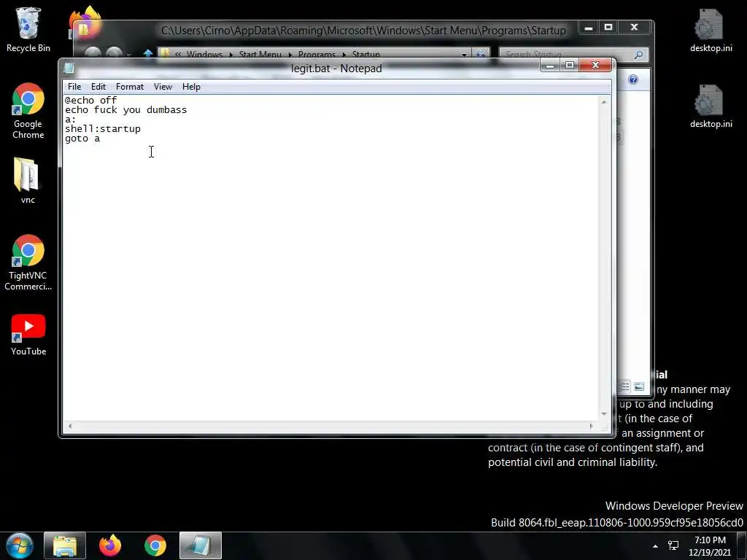The width and height of the screenshot is (747, 560).
Task: Minimize the Startup Explorer window
Action: 589,28
